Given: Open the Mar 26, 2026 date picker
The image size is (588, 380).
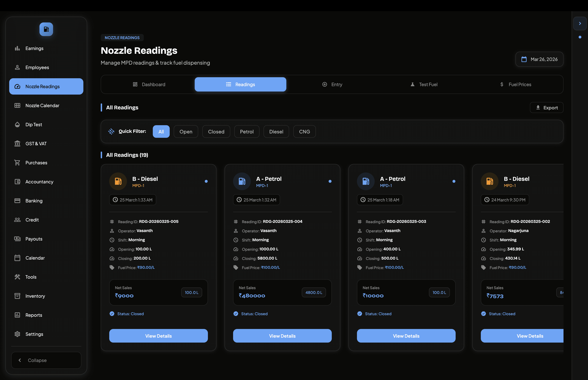Looking at the screenshot, I should point(539,59).
